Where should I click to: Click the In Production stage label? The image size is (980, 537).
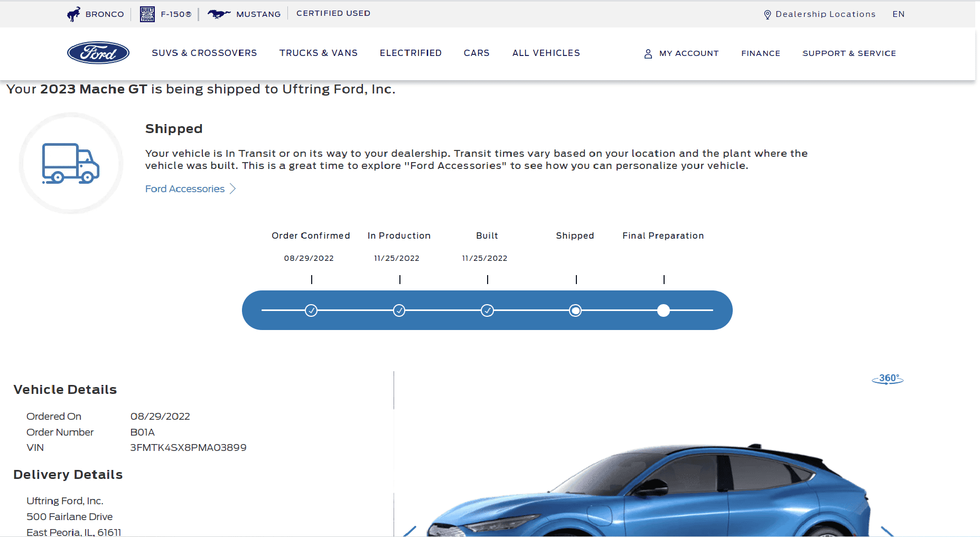pyautogui.click(x=399, y=235)
